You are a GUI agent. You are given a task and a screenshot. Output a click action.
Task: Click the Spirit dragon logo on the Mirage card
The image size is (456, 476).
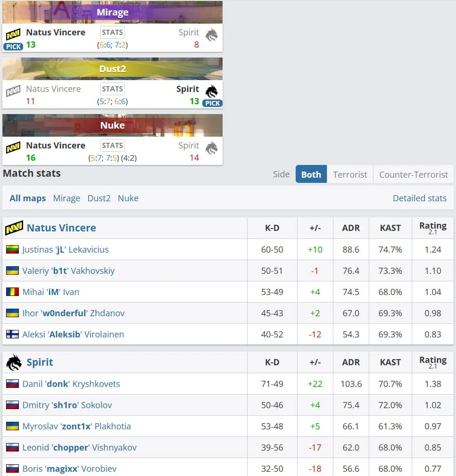212,35
